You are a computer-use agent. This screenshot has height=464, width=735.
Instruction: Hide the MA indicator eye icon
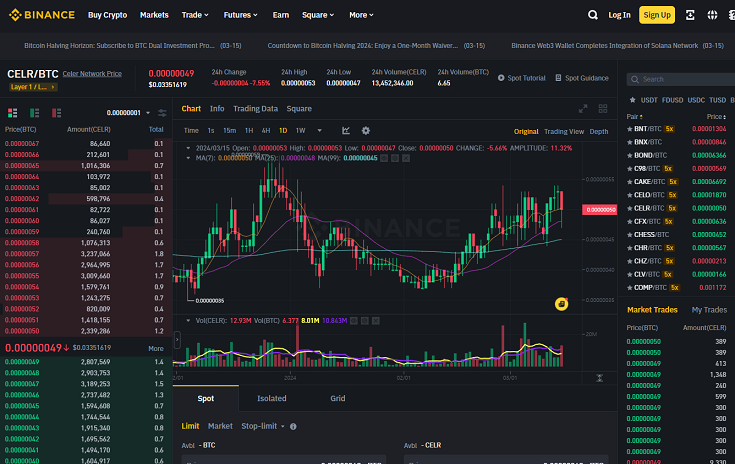384,158
